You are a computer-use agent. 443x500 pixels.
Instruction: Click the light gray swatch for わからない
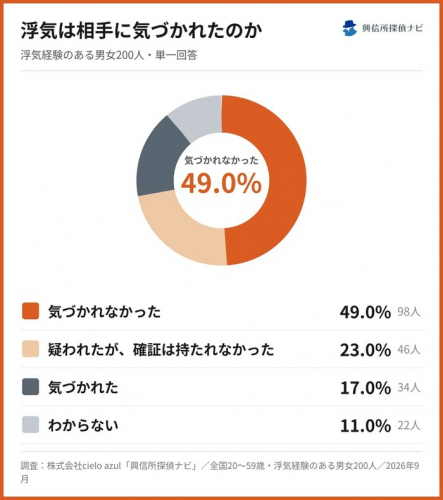point(30,425)
